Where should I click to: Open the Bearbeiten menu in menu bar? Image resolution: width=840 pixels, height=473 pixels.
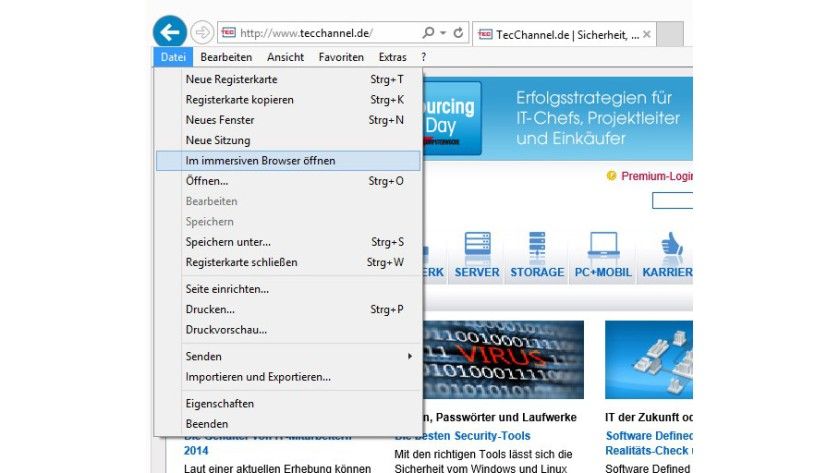pyautogui.click(x=226, y=57)
